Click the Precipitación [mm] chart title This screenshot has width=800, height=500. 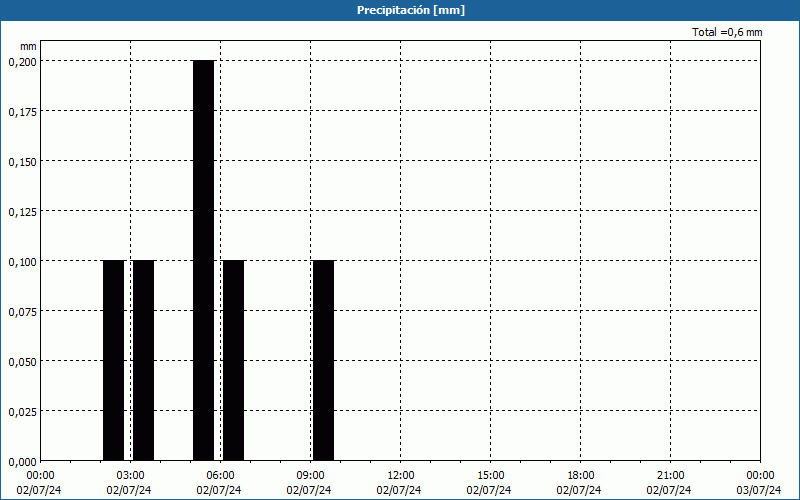tap(411, 10)
